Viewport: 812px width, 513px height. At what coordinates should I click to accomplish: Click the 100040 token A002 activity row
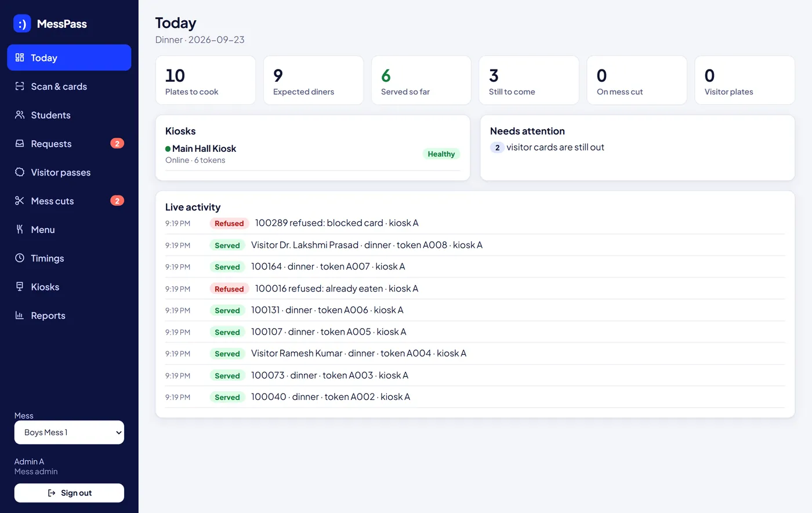coord(475,397)
